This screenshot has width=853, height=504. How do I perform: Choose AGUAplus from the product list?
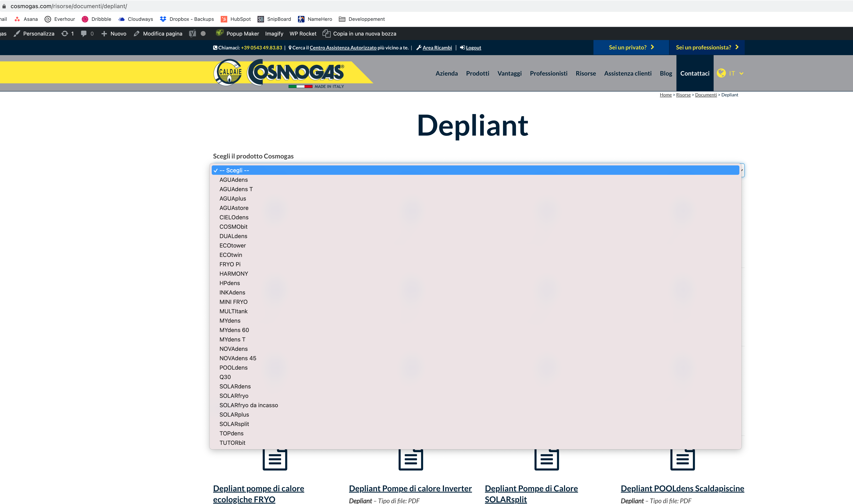point(475,198)
